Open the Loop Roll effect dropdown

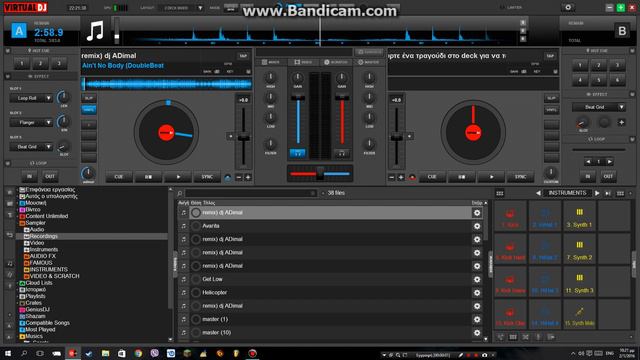[x=31, y=98]
